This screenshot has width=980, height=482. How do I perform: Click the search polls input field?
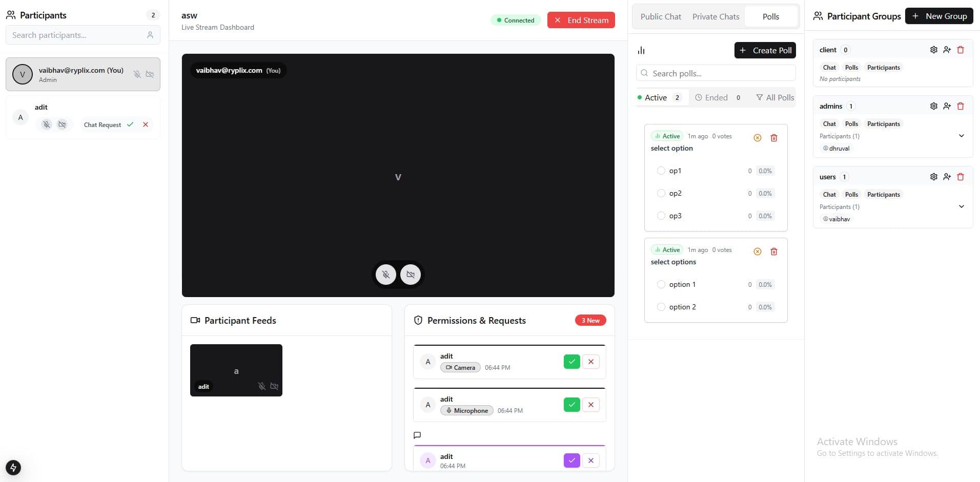pyautogui.click(x=716, y=73)
